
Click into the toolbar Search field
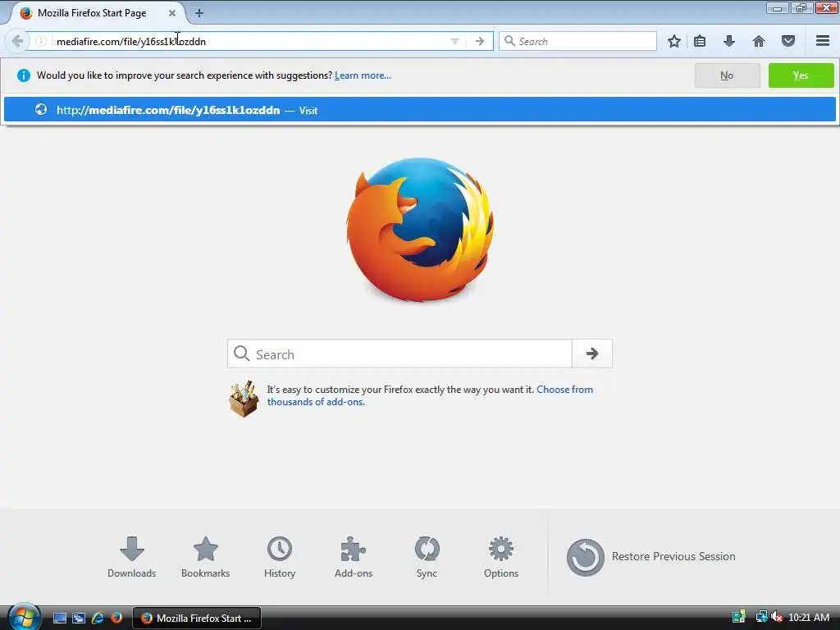[577, 41]
